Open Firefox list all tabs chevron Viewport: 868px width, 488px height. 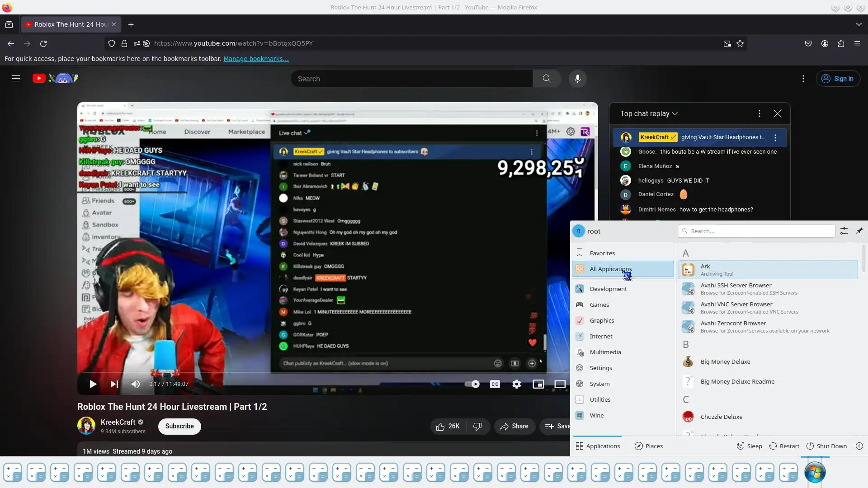pos(859,24)
